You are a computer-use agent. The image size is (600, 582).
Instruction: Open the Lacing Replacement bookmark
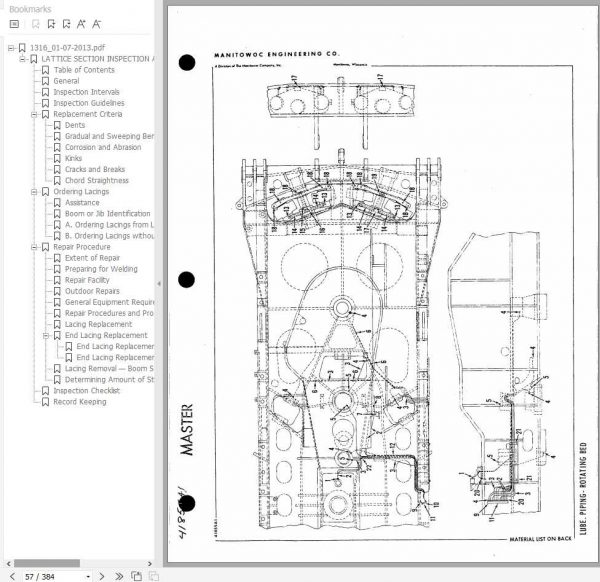tap(98, 324)
